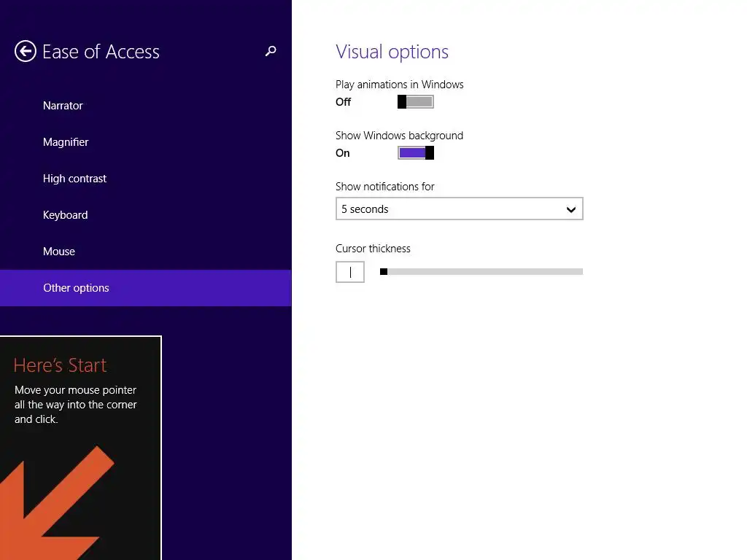Click the Off status text

[343, 102]
